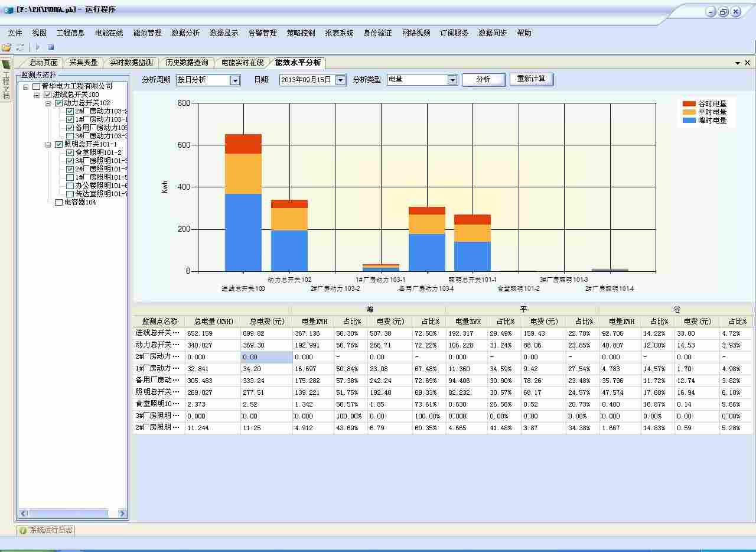The image size is (756, 552).
Task: Switch to the 历史数据查询 tab
Action: (x=187, y=63)
